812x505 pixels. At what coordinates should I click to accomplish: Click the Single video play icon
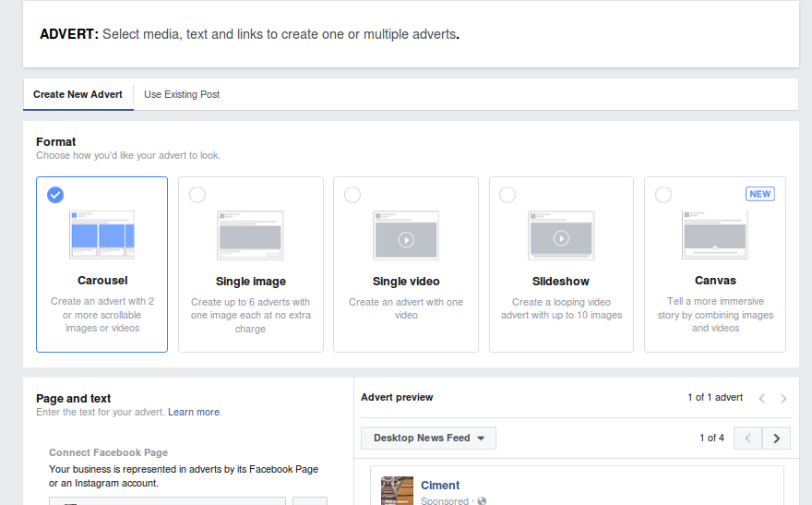(x=406, y=239)
